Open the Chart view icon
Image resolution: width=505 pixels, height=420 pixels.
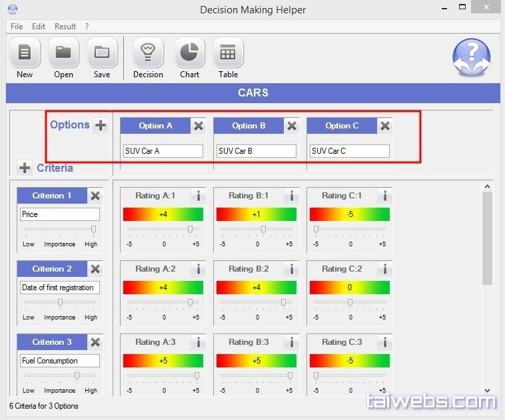[189, 53]
